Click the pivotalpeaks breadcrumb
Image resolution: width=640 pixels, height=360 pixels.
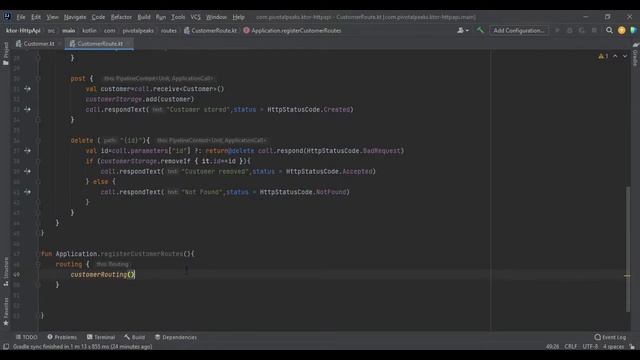coord(138,31)
